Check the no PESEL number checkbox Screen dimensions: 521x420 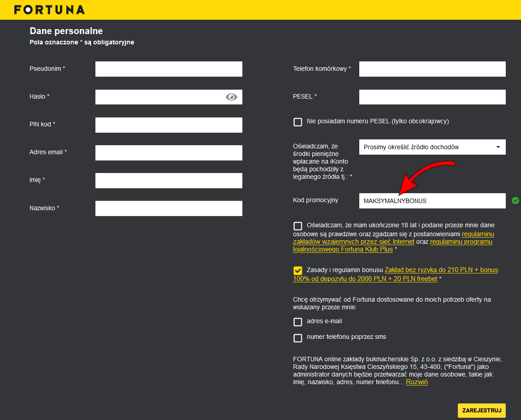(x=298, y=122)
